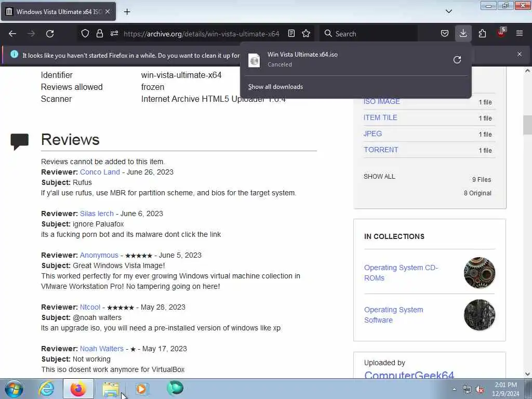The image size is (532, 399).
Task: Open a new tab with plus button
Action: (127, 12)
